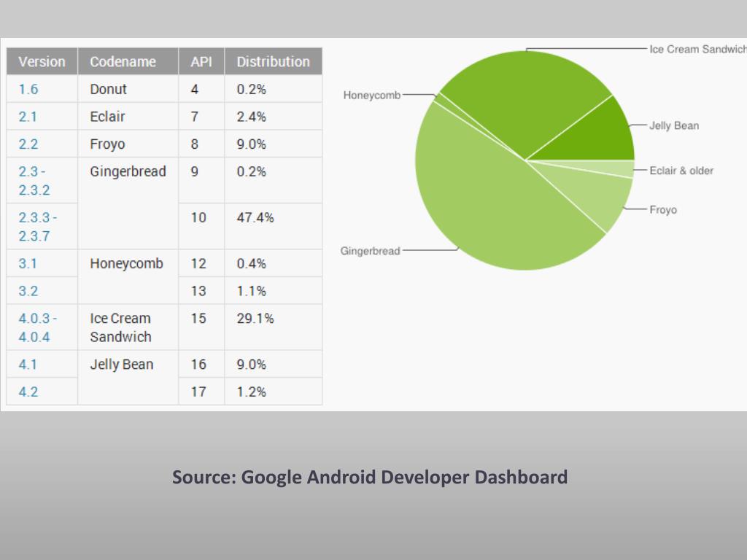747x560 pixels.
Task: Click the Eclair & older chart label
Action: tap(681, 171)
